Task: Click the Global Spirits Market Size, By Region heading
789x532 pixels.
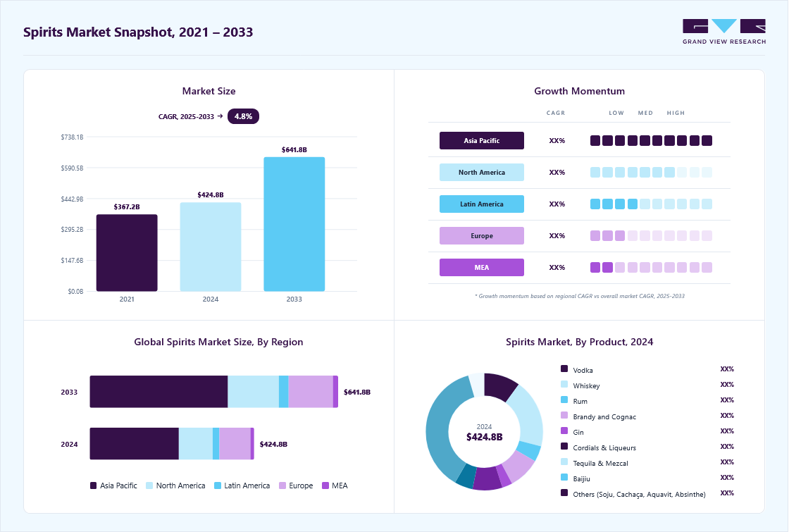Action: click(218, 342)
